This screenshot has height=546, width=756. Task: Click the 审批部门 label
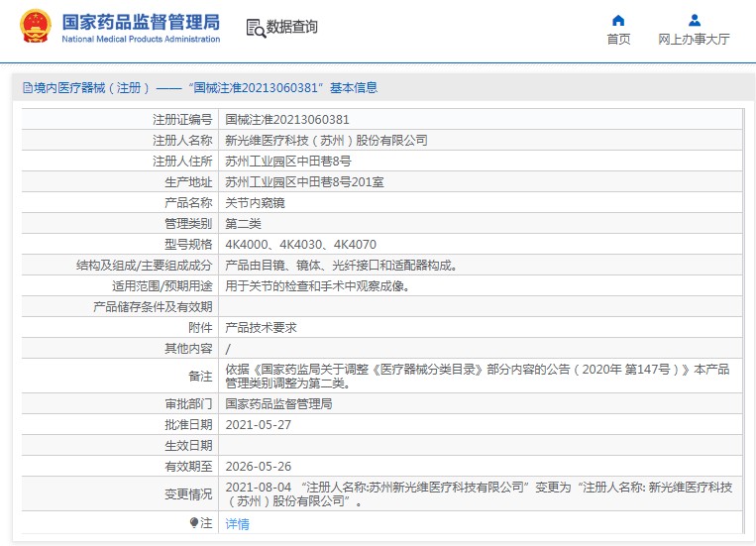(188, 403)
